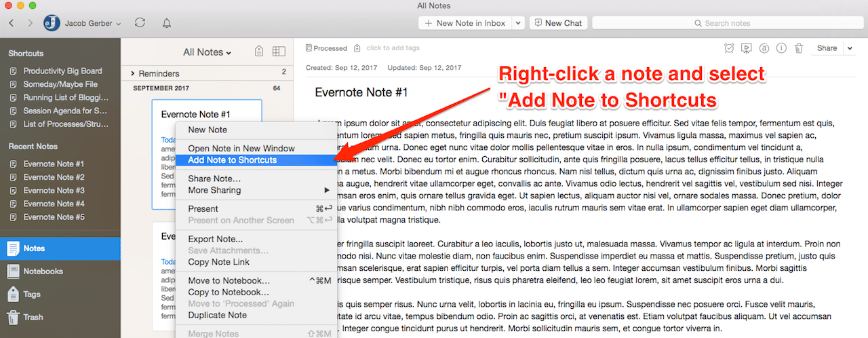Click the Processed notebook label

click(x=326, y=48)
